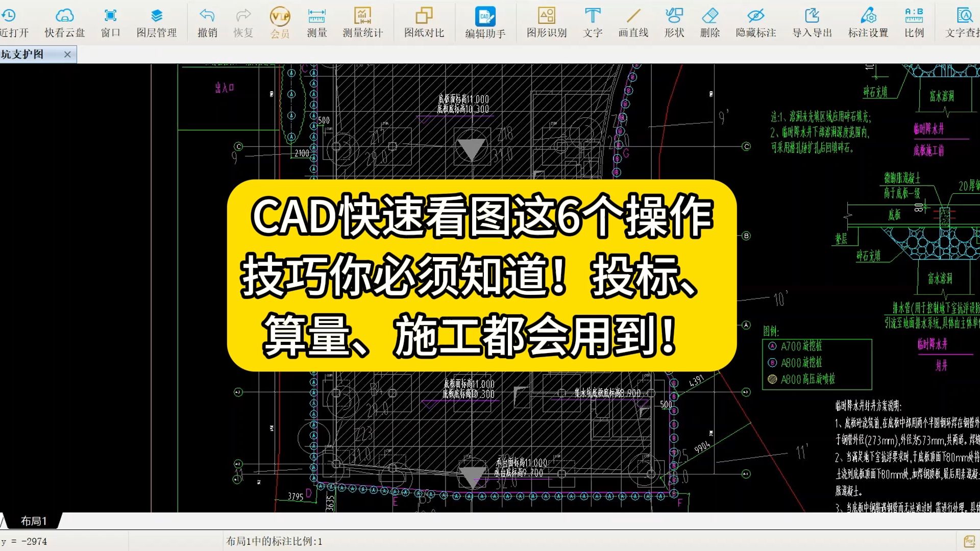Open 快看云盘 cloud storage
Screen dimensions: 980x551
pos(64,21)
